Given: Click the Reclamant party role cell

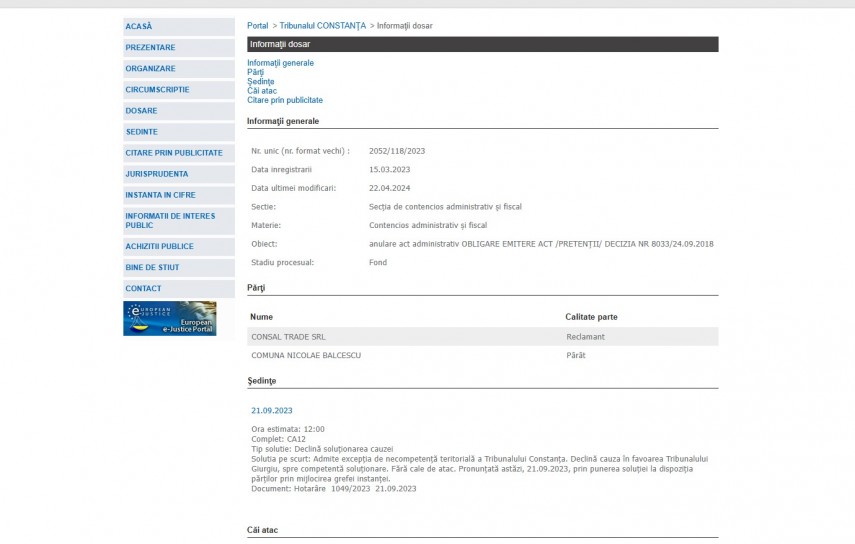Looking at the screenshot, I should (x=585, y=337).
